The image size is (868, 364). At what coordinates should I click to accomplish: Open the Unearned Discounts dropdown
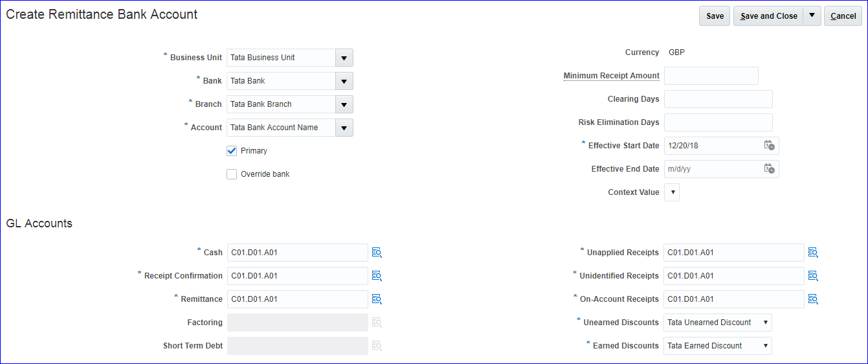point(717,323)
